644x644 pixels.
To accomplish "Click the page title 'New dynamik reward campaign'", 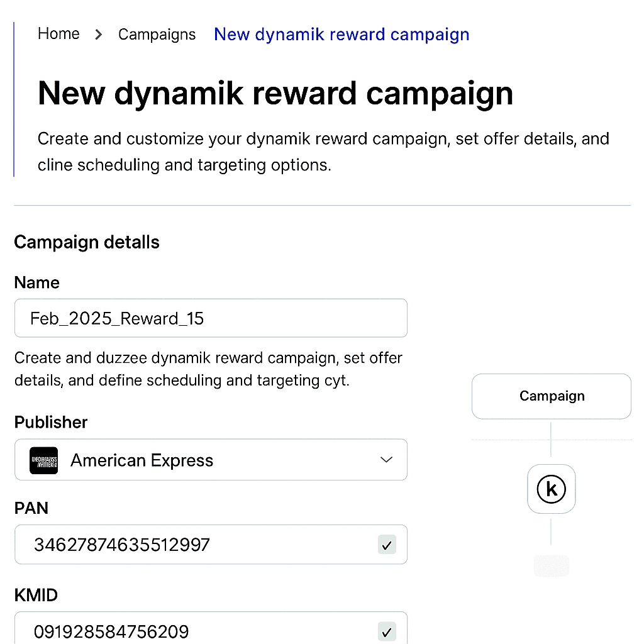I will (x=275, y=93).
